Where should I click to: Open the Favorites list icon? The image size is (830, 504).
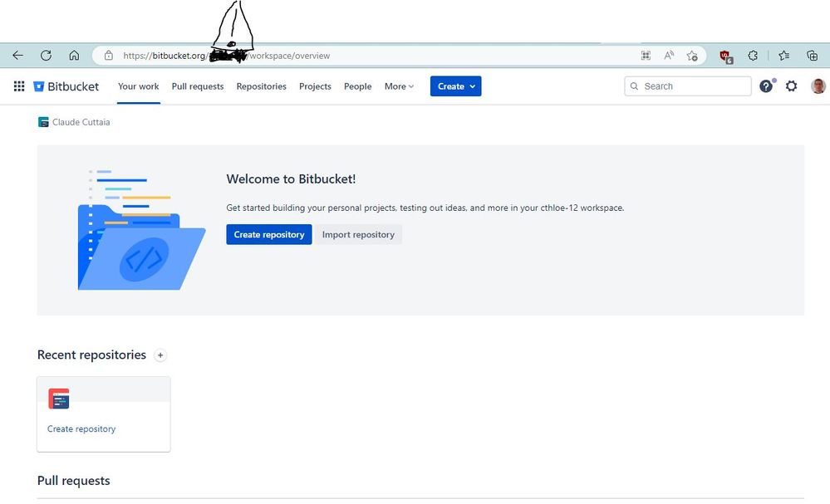click(x=784, y=56)
